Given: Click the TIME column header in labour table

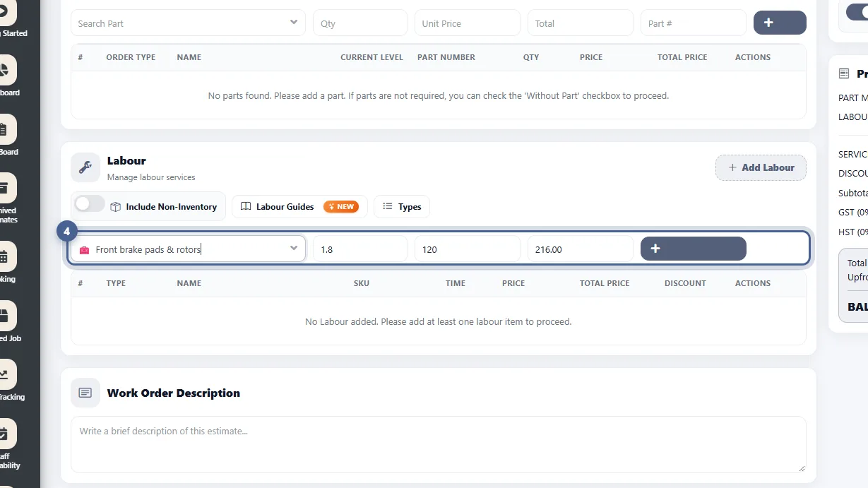Looking at the screenshot, I should (x=456, y=283).
